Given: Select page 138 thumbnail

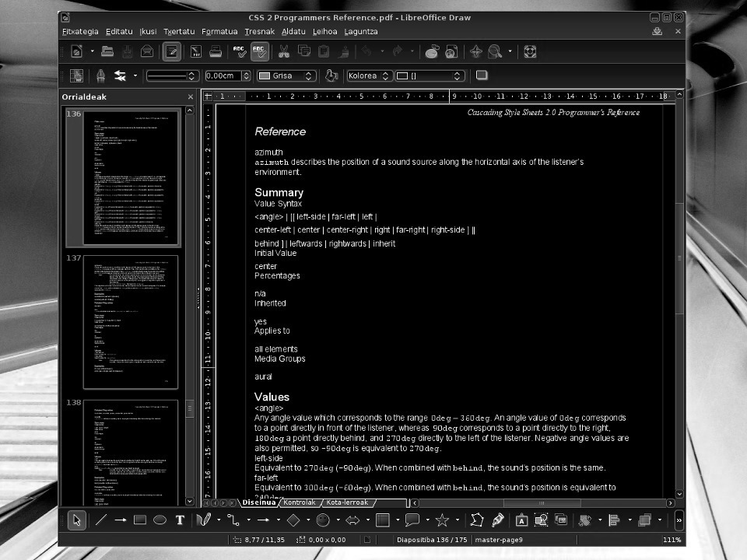Looking at the screenshot, I should [131, 453].
